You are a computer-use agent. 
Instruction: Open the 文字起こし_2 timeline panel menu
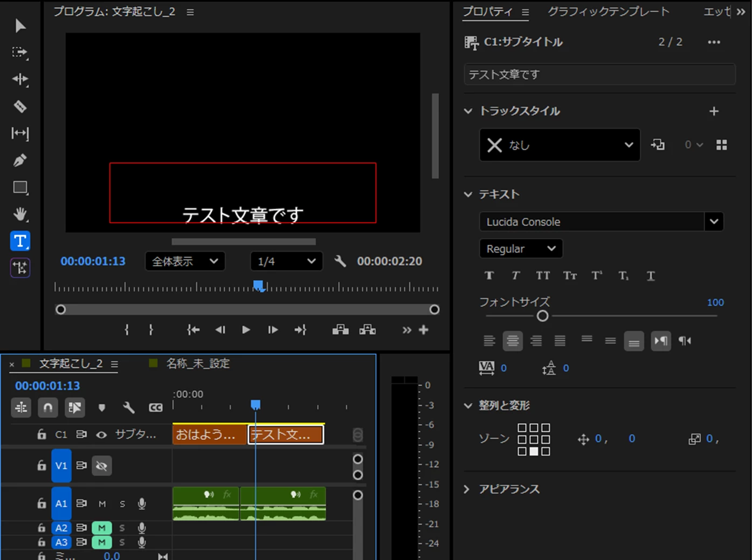click(114, 364)
